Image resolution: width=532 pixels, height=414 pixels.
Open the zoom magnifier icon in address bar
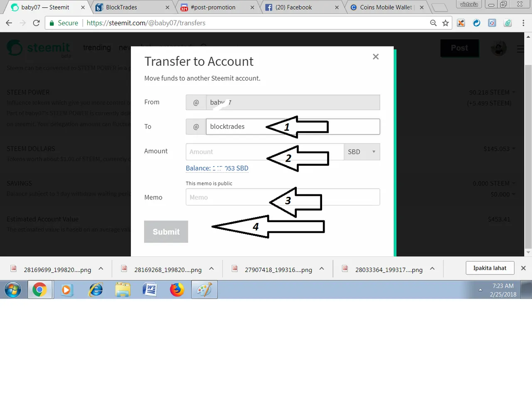(433, 23)
